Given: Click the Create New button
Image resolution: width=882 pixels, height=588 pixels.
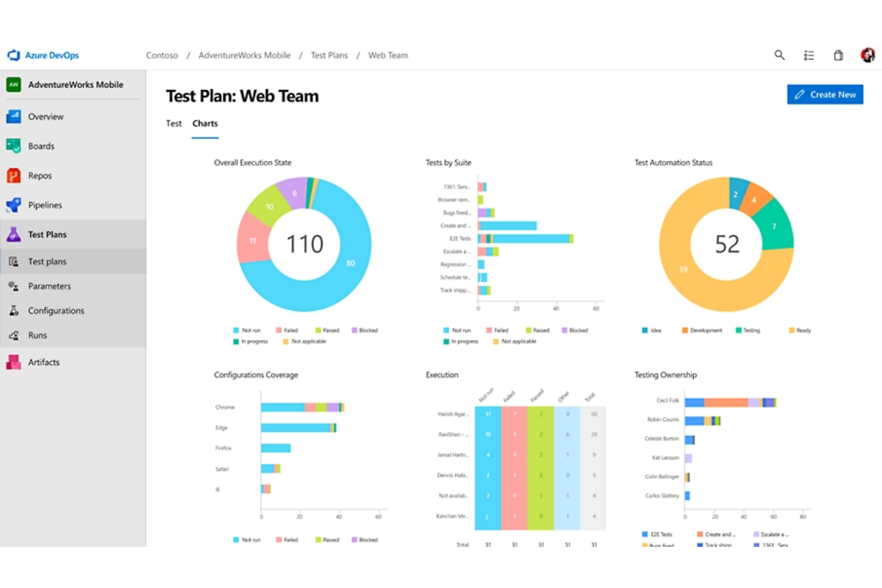Looking at the screenshot, I should [x=825, y=94].
